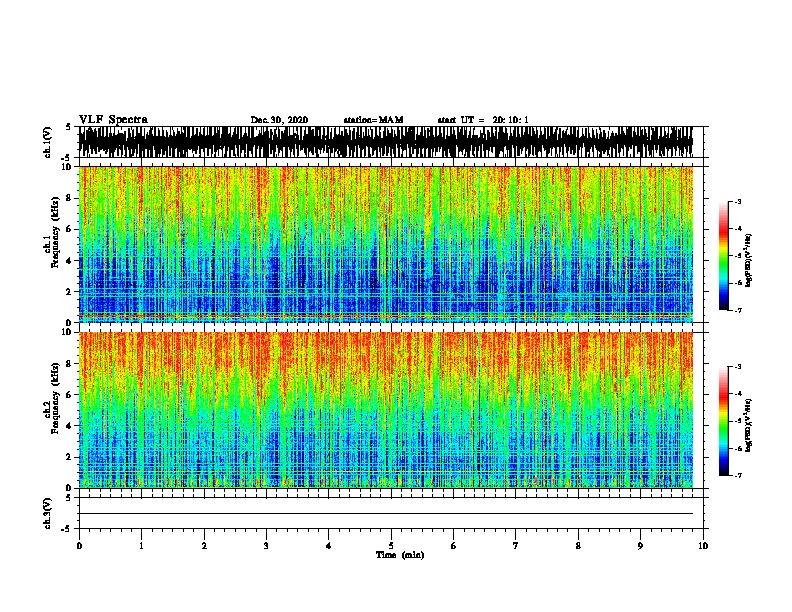This screenshot has width=792, height=612.
Task: Select the "start UT = 20:10:1" text
Action: point(483,120)
